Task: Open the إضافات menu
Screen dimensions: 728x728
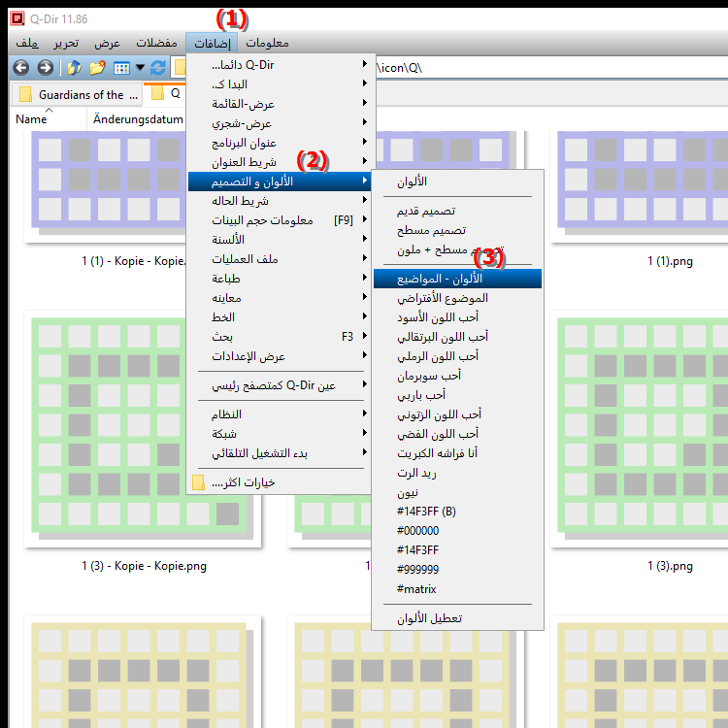Action: [x=212, y=43]
